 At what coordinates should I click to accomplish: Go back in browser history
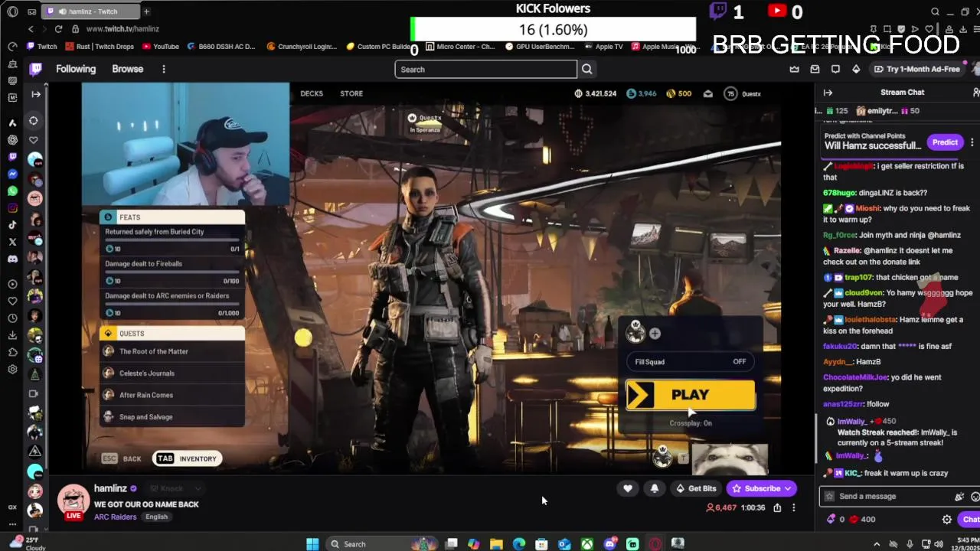tap(31, 28)
